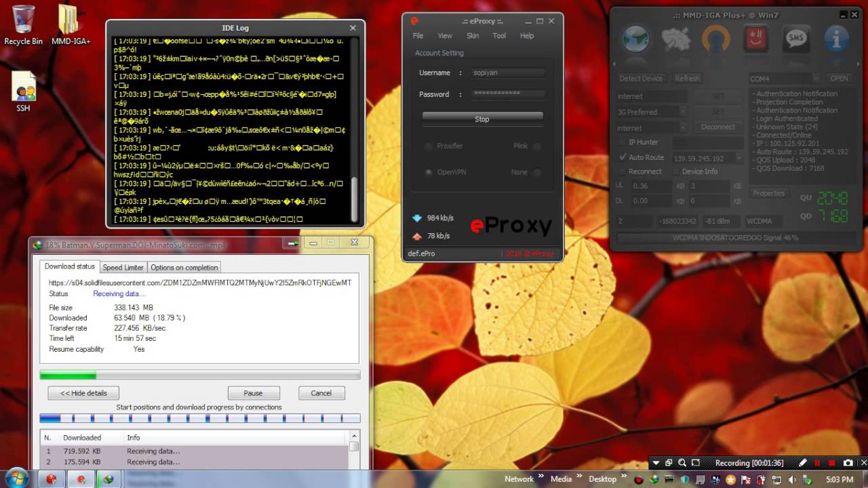Click the Hide details button

tap(83, 393)
